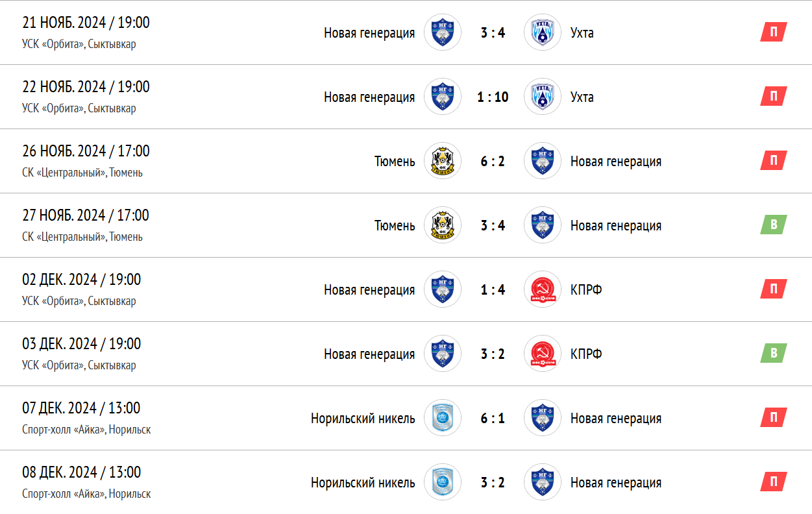This screenshot has width=812, height=514.
Task: Open the 3 : 4 score on 21 November
Action: pyautogui.click(x=493, y=33)
